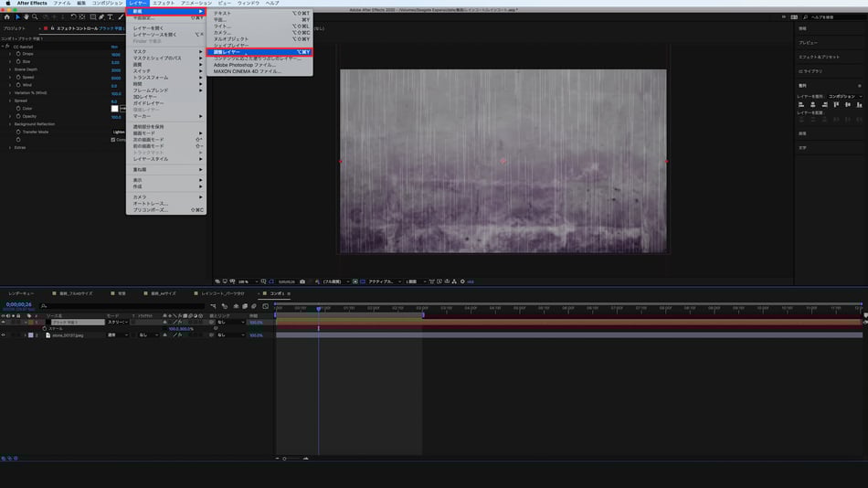
Task: Select the Type (T) tool
Action: point(111,16)
